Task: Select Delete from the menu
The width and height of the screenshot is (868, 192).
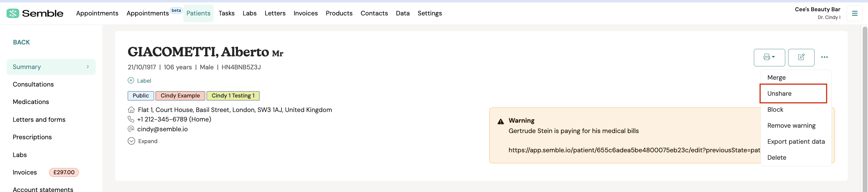Action: 777,158
